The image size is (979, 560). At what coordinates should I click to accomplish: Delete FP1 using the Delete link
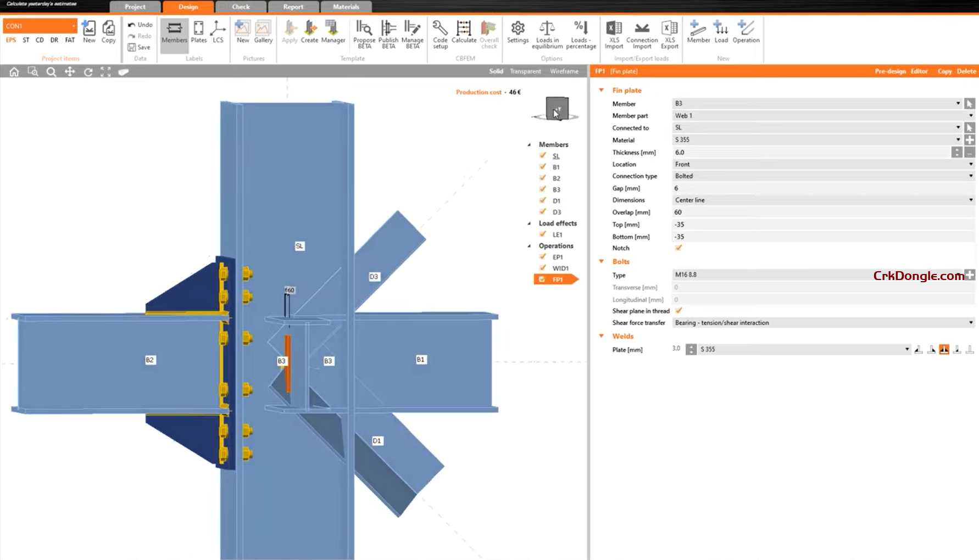tap(966, 71)
